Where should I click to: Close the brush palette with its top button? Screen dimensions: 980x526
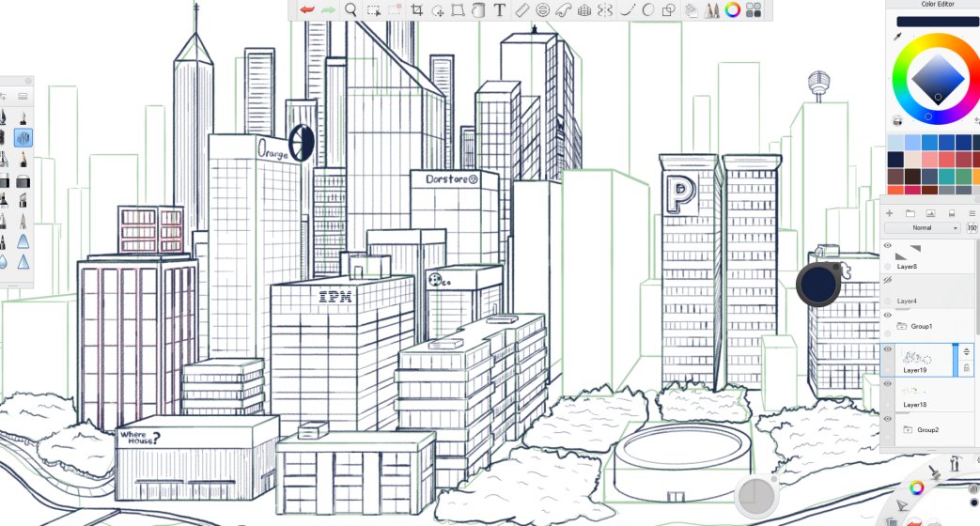[27, 81]
